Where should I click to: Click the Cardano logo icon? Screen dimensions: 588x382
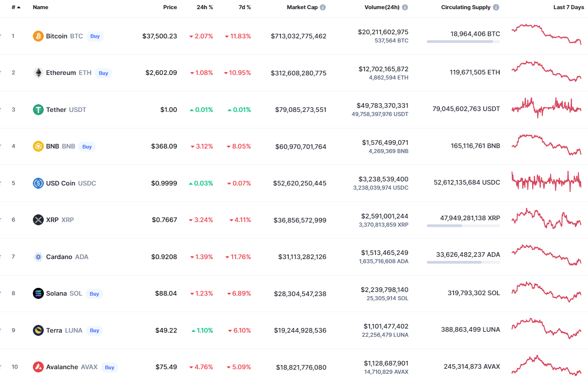(38, 257)
